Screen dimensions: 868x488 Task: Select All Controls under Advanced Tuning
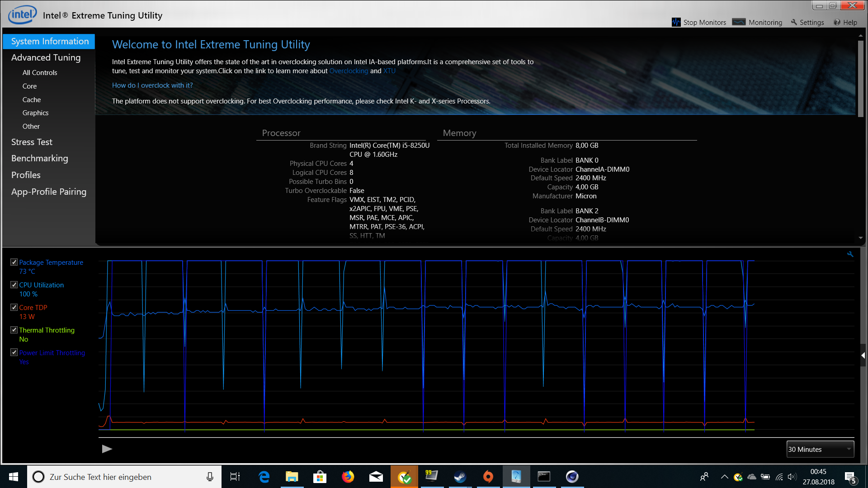[x=40, y=72]
